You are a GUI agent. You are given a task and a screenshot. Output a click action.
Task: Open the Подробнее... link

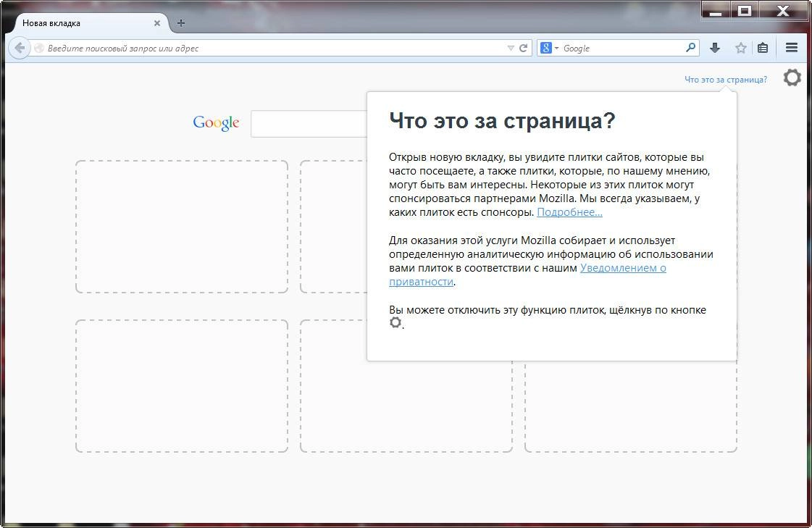[x=569, y=212]
